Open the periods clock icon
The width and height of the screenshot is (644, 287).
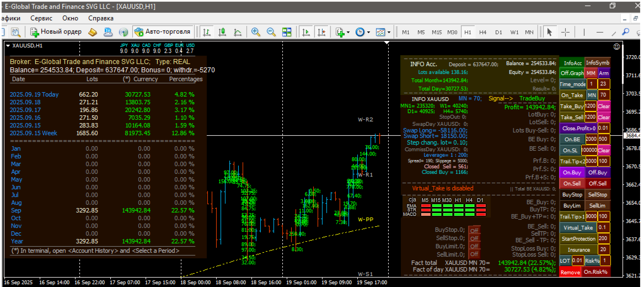point(360,31)
